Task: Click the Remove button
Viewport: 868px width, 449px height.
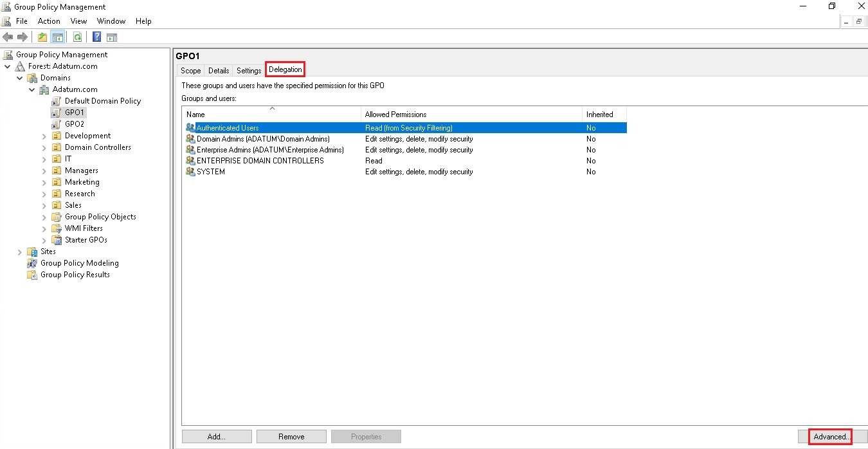Action: pos(291,437)
